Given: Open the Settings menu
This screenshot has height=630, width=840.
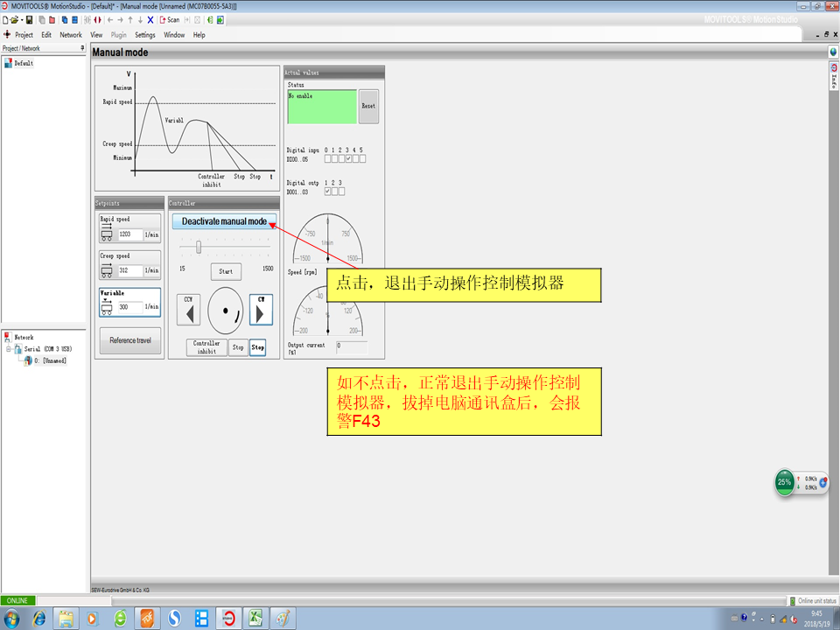Looking at the screenshot, I should (145, 35).
